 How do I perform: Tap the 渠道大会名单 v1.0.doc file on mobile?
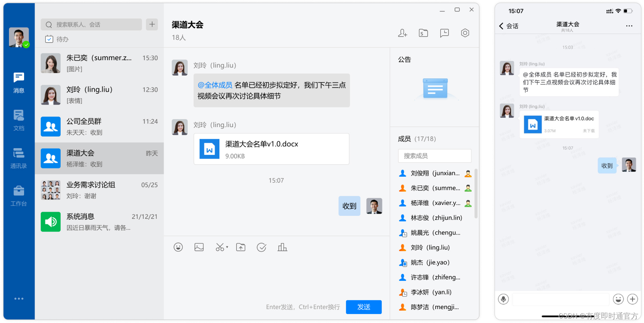coord(559,124)
